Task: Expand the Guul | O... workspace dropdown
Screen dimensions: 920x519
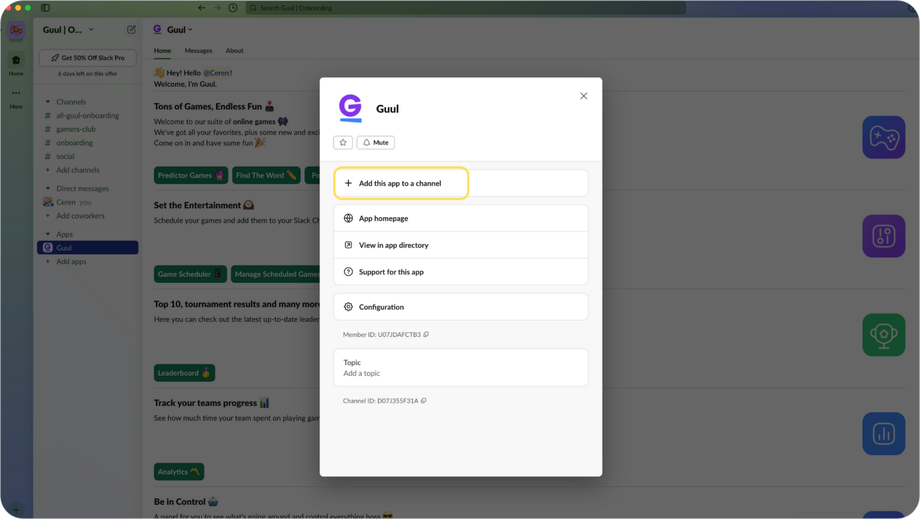Action: click(68, 30)
